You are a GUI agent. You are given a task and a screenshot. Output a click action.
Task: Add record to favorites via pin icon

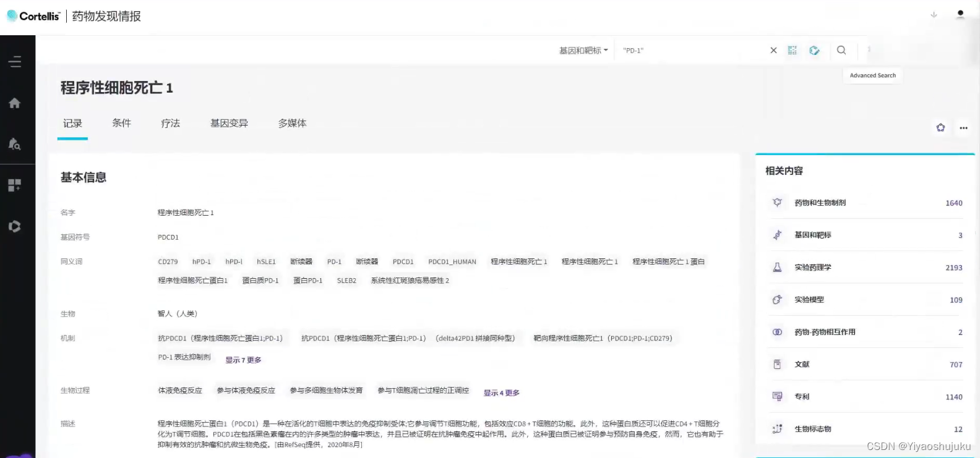(940, 128)
